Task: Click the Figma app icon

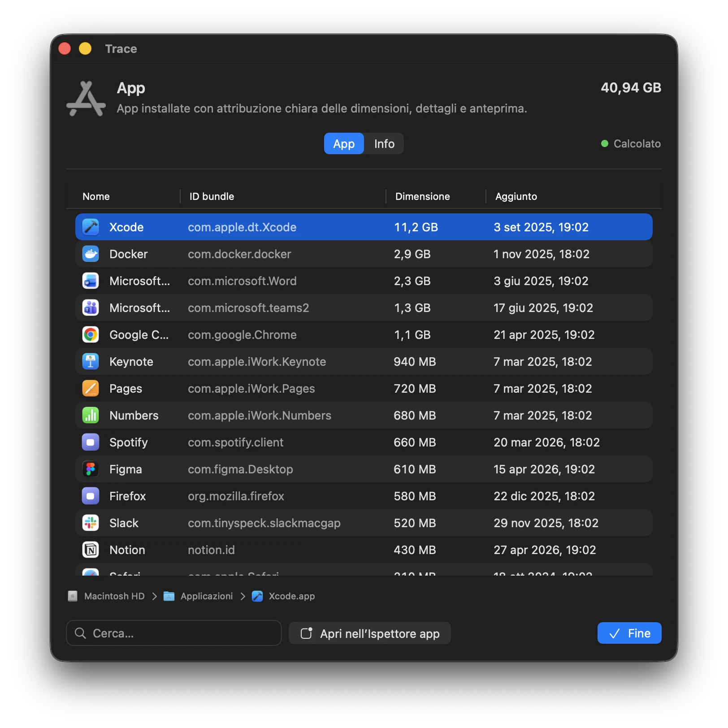Action: 91,469
